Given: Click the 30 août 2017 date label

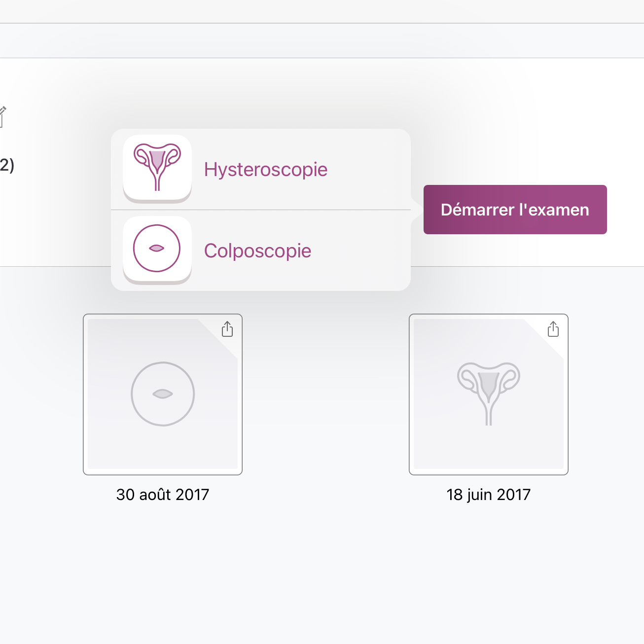Looking at the screenshot, I should [163, 495].
